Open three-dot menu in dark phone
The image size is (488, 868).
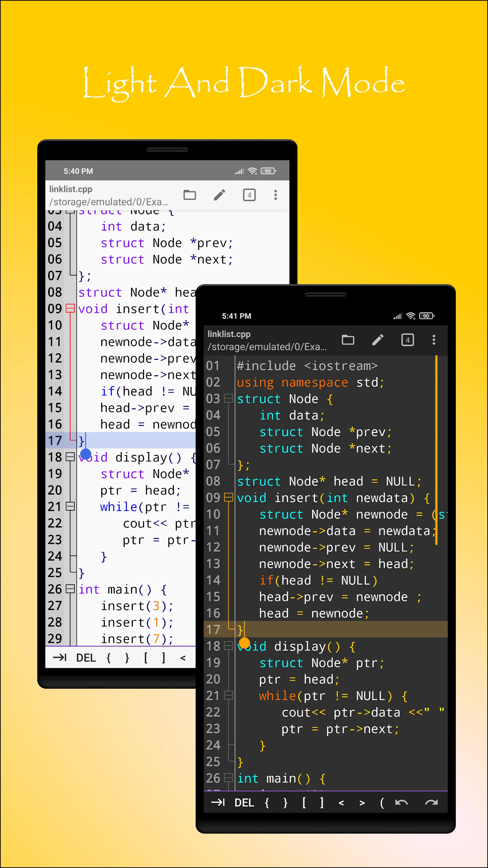pos(434,340)
